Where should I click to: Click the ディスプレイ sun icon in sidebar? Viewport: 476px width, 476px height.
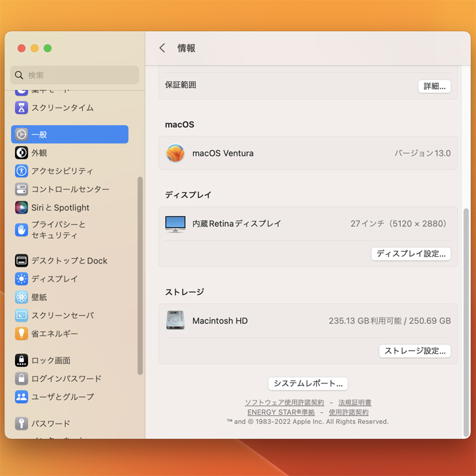[x=22, y=278]
